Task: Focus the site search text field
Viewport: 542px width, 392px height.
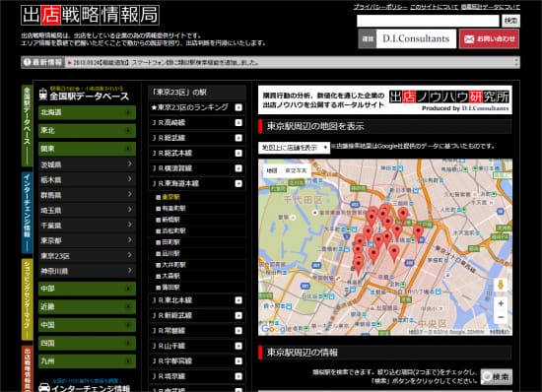Action: [x=428, y=21]
